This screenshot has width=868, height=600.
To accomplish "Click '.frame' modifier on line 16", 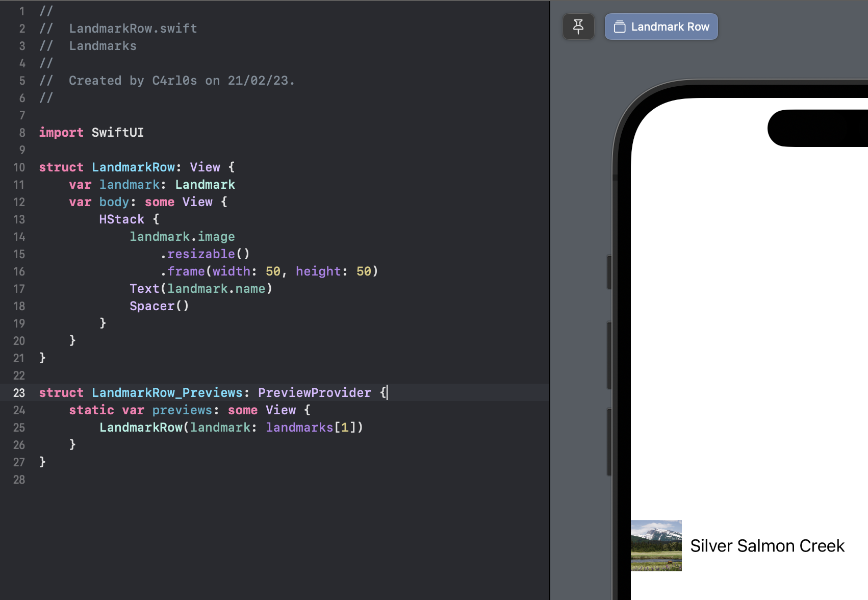I will [182, 271].
